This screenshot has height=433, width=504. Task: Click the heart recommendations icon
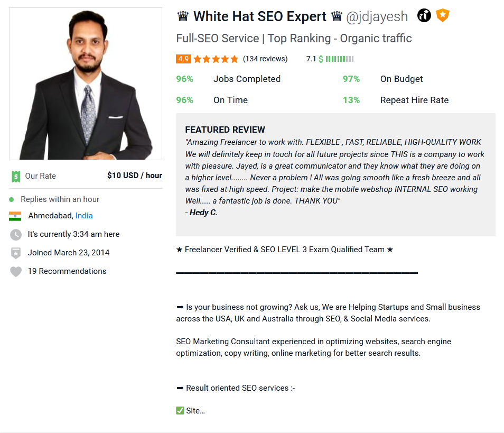click(x=16, y=272)
